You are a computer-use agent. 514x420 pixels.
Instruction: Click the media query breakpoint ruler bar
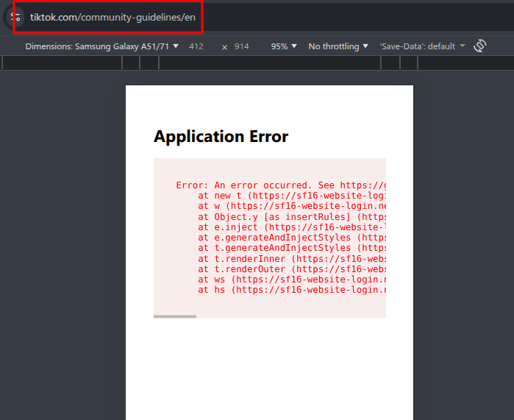(x=257, y=63)
